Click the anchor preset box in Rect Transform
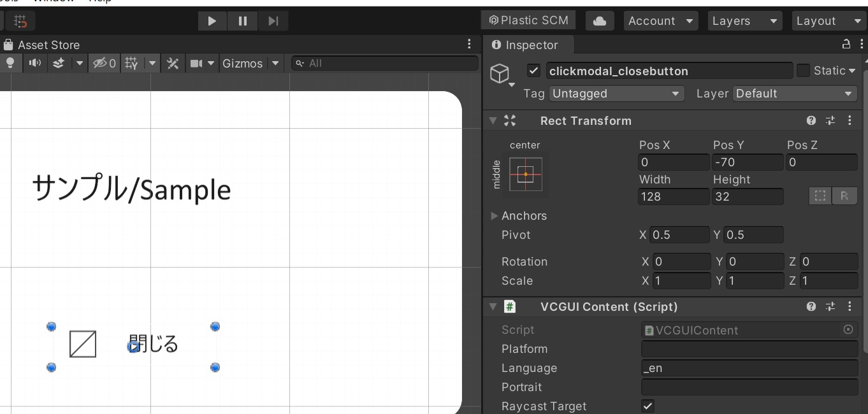 526,174
